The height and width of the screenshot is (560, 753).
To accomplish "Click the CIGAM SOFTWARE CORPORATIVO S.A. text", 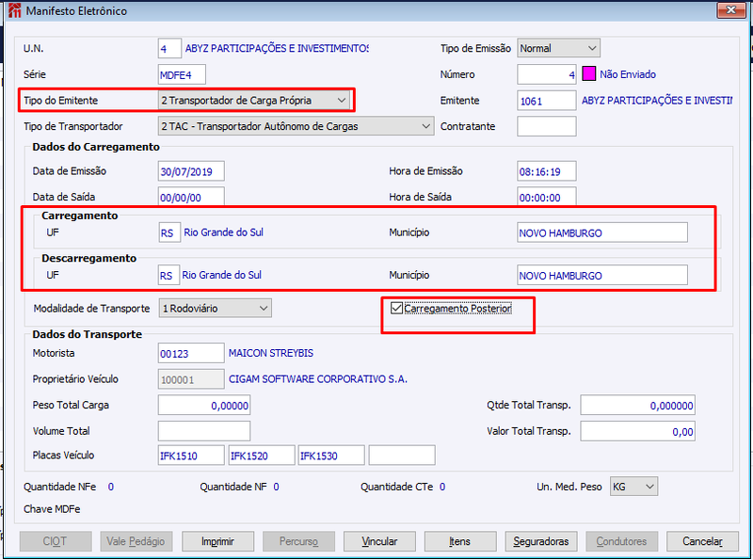I will point(318,379).
